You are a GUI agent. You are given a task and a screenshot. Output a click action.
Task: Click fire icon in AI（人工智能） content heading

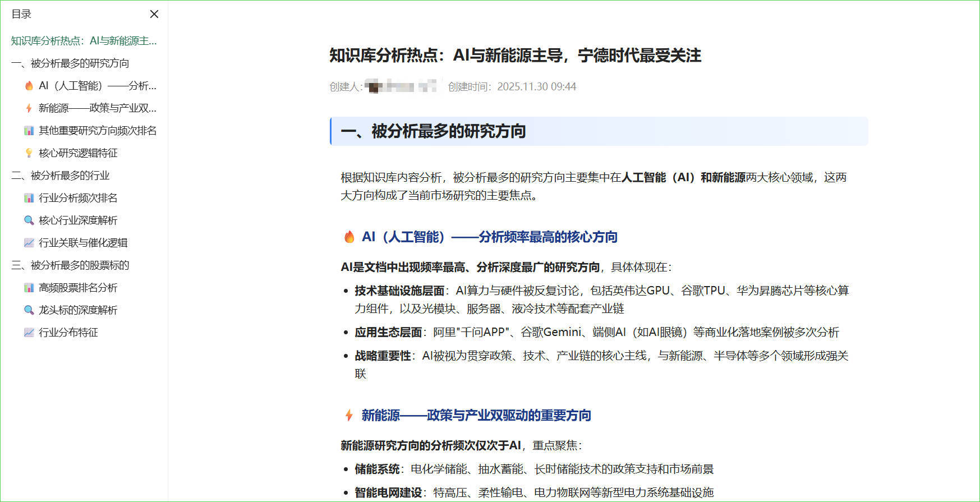coord(349,237)
